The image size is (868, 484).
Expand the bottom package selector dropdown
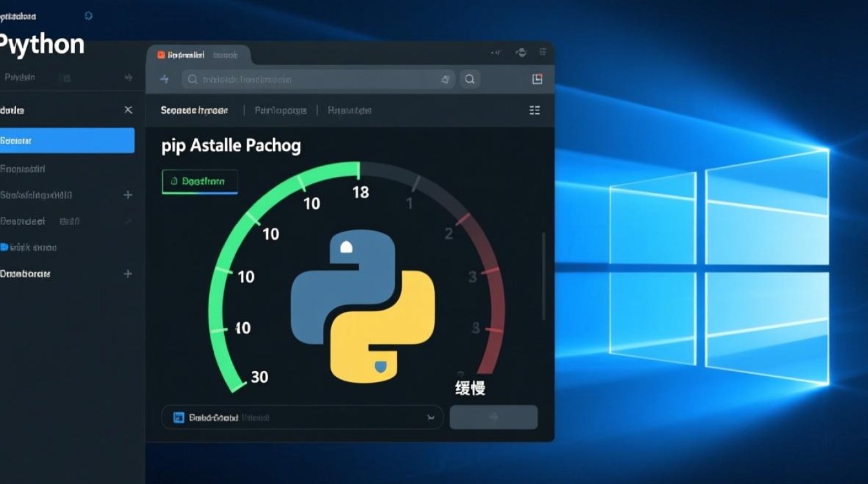pyautogui.click(x=430, y=418)
